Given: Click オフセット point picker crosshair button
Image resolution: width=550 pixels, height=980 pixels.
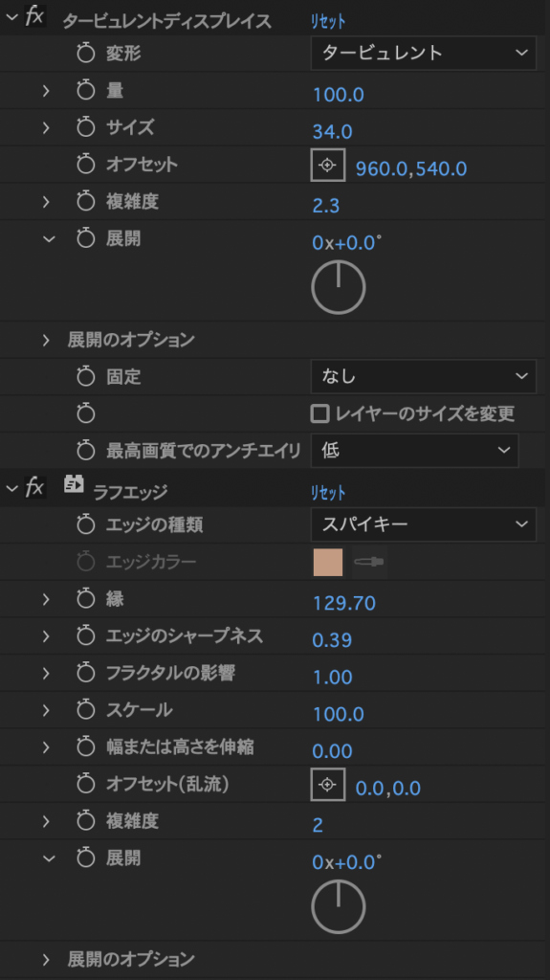Looking at the screenshot, I should coord(328,165).
